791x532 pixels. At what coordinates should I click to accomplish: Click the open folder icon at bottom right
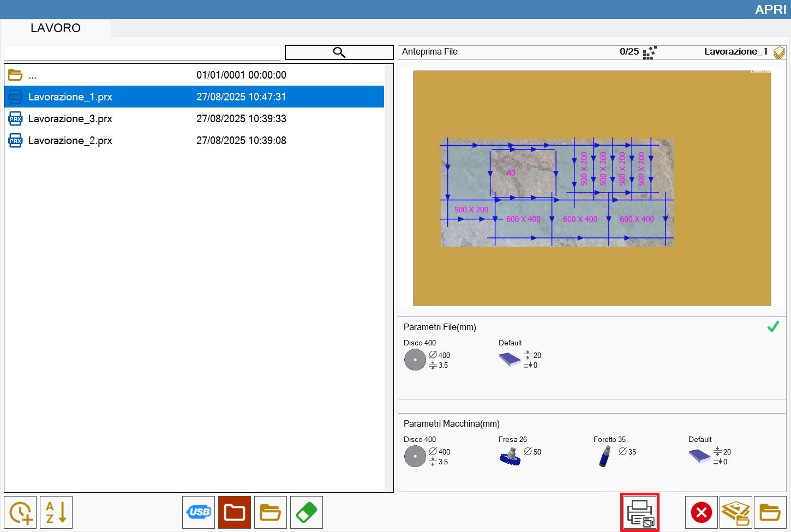point(770,512)
